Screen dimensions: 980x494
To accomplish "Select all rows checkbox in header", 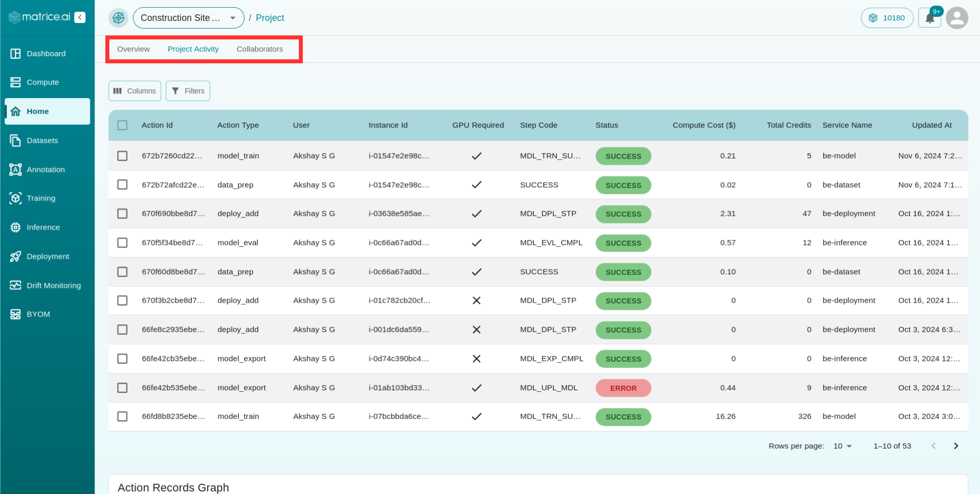I will 122,125.
